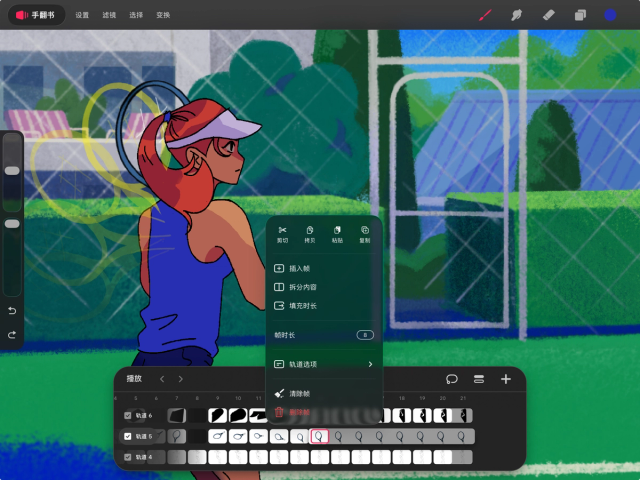Select the smudge tool

tap(516, 16)
